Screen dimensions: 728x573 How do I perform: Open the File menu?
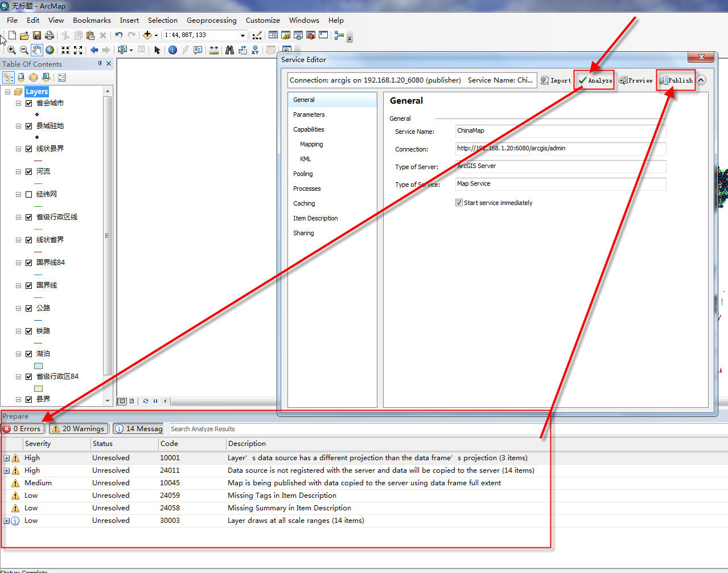coord(12,20)
